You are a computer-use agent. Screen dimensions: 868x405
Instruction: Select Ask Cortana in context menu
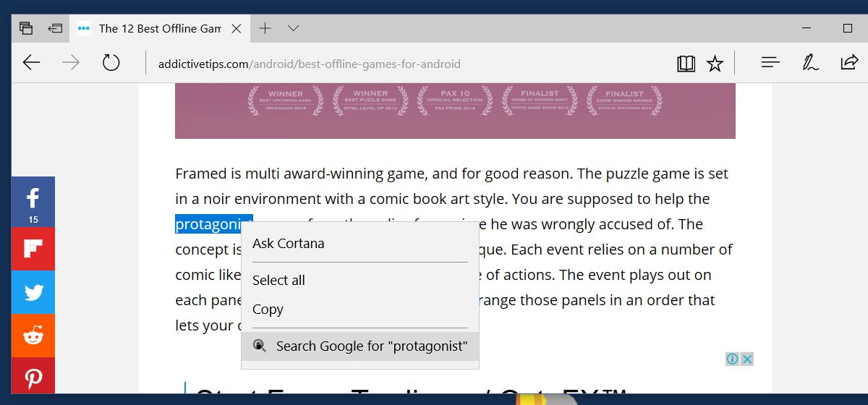pos(288,244)
